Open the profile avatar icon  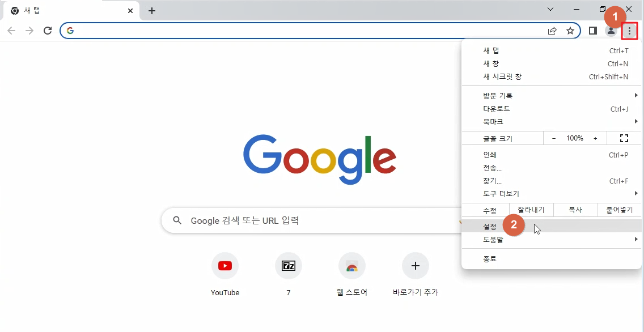pos(611,31)
